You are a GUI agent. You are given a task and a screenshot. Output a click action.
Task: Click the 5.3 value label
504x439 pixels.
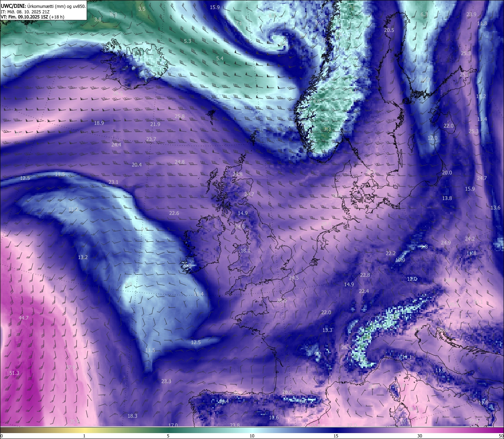click(x=187, y=41)
